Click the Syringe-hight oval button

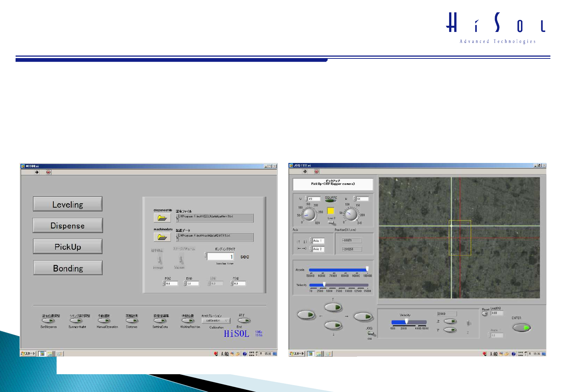coord(77,320)
